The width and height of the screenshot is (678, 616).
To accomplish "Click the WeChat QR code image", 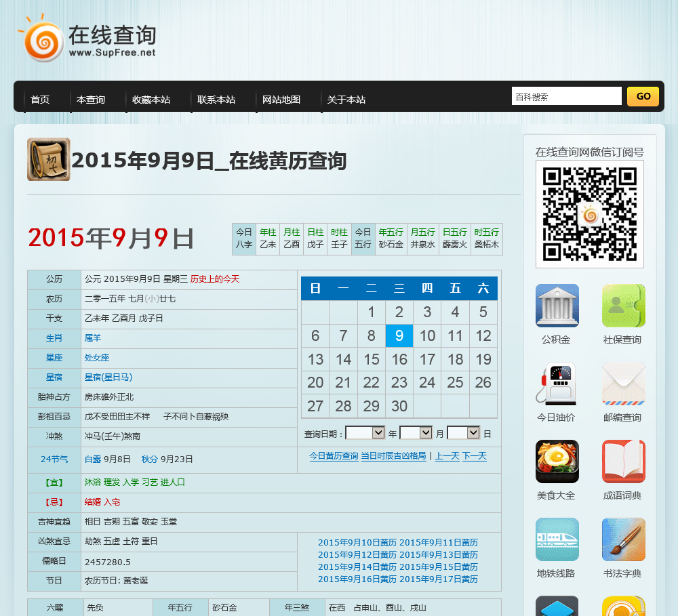I will pos(589,214).
